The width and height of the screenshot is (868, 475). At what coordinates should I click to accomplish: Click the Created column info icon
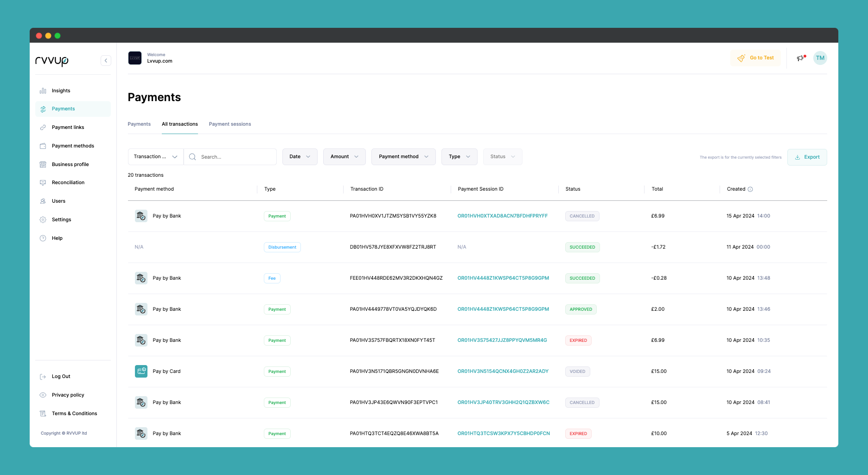coord(750,189)
